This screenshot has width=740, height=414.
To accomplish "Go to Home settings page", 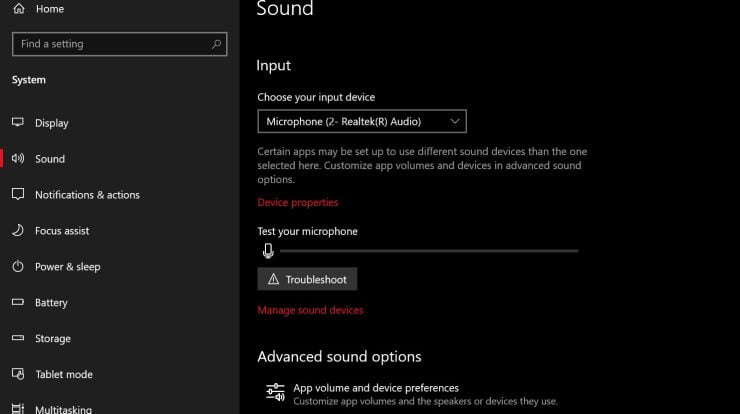I will click(50, 8).
